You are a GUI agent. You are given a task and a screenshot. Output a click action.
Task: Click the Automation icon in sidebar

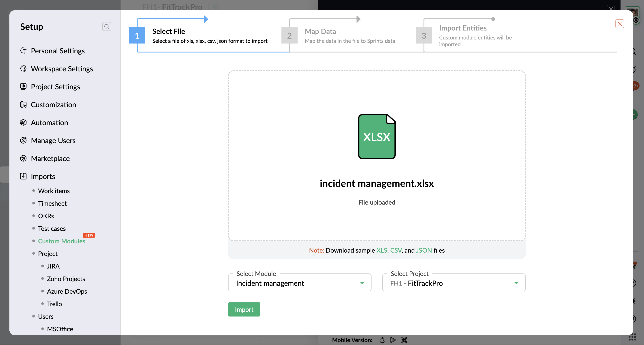(23, 122)
